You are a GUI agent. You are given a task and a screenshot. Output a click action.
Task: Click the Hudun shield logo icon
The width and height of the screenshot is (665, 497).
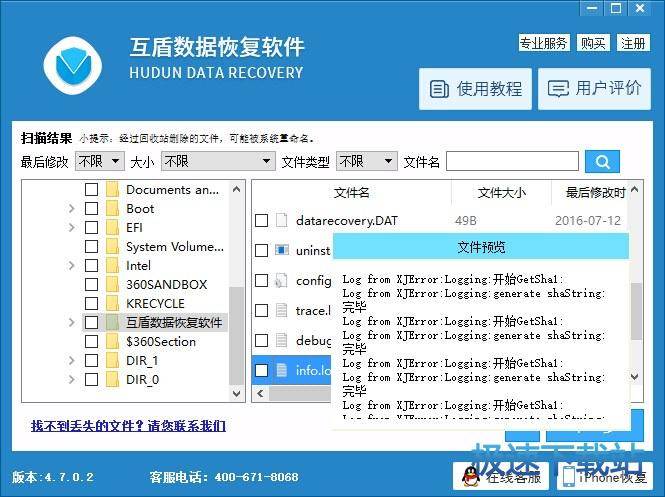coord(73,66)
